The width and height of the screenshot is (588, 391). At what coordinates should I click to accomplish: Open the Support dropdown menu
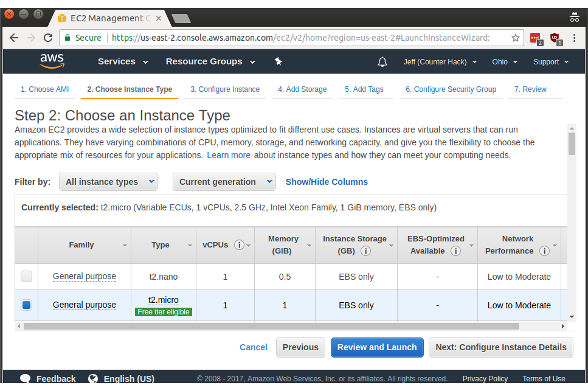tap(551, 62)
